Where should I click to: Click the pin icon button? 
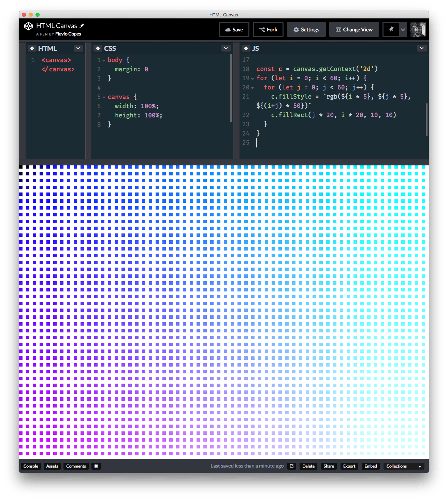click(391, 30)
